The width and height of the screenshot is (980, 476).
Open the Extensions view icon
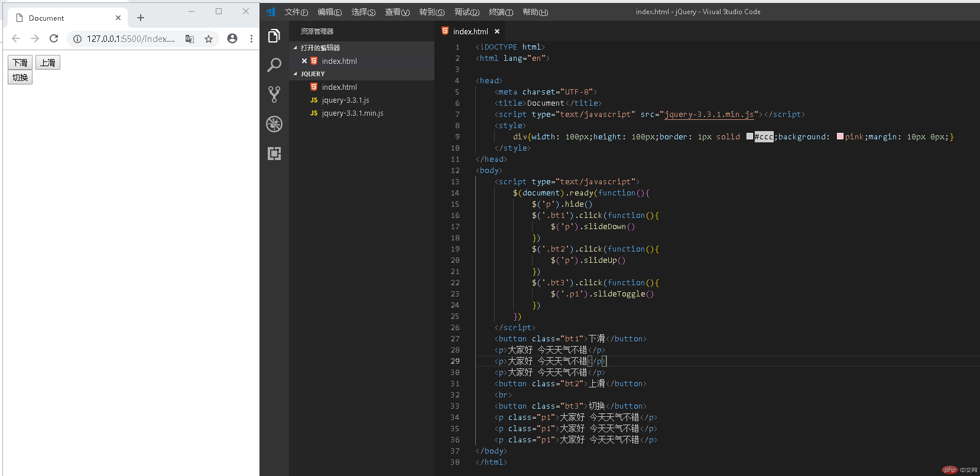pos(274,154)
